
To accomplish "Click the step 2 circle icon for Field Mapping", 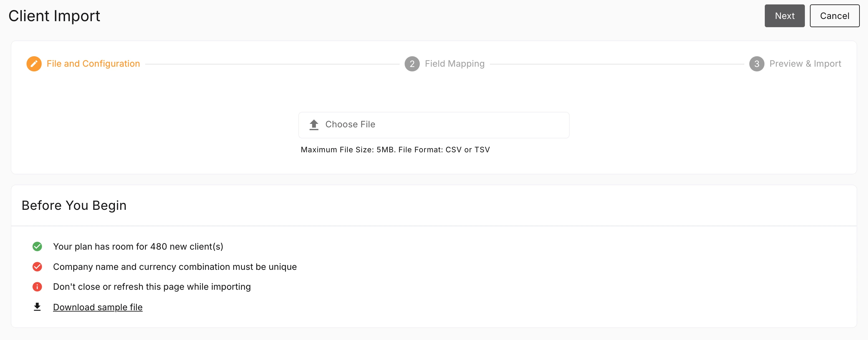I will [x=412, y=64].
